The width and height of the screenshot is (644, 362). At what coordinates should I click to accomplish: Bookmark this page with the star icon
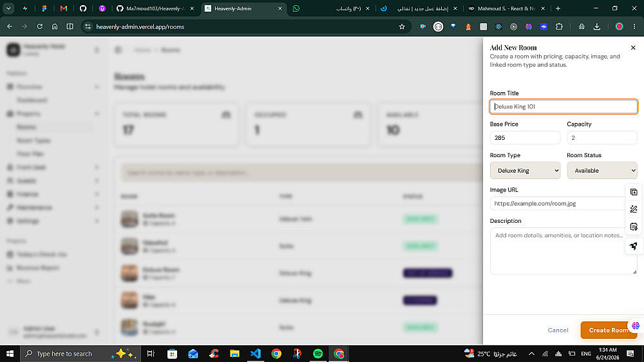pyautogui.click(x=402, y=26)
